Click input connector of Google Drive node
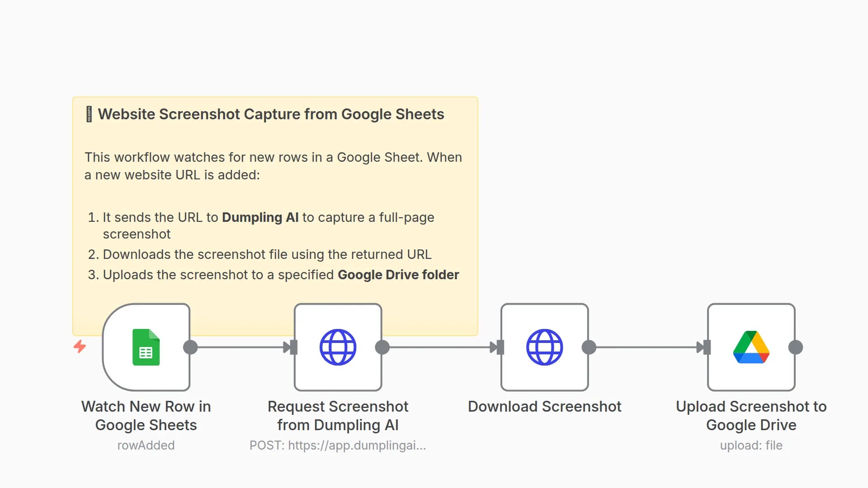This screenshot has width=868, height=488. point(707,347)
